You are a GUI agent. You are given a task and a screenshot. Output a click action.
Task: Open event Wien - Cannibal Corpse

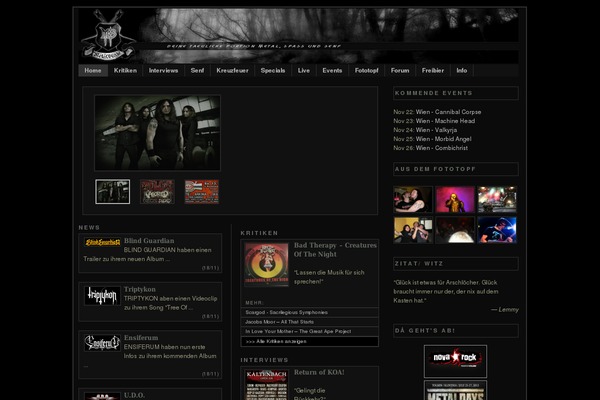[x=448, y=112]
